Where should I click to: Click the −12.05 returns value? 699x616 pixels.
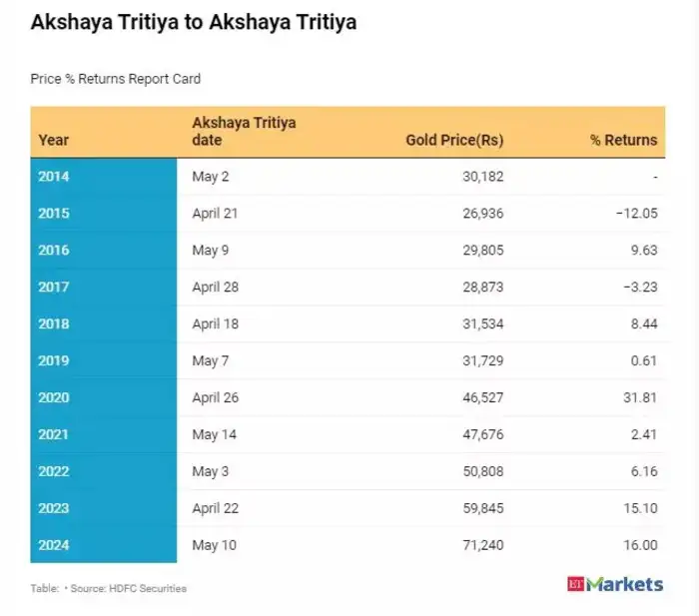pos(635,213)
